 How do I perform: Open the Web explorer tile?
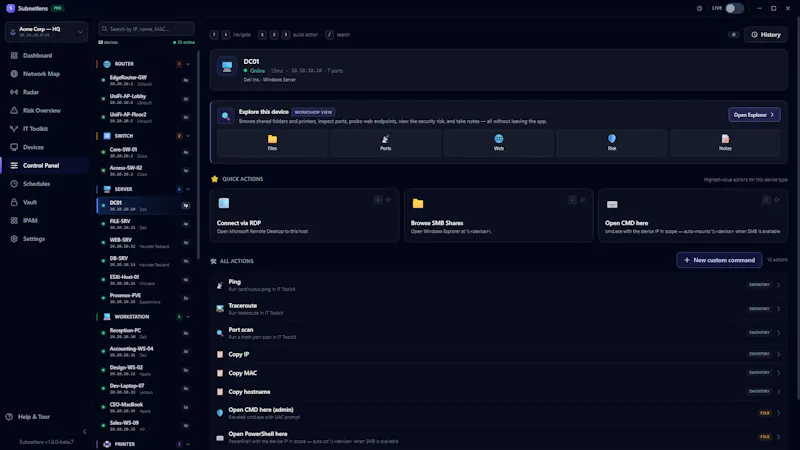tap(498, 142)
